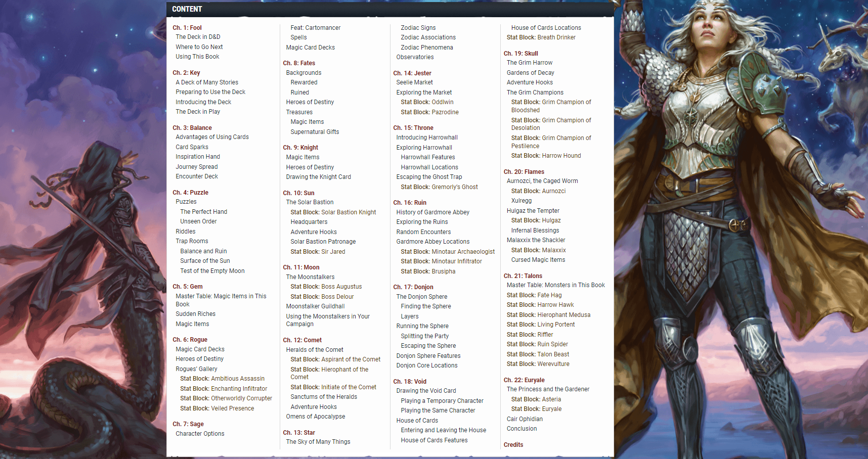The image size is (868, 459).
Task: Open Drawing the Knight Card
Action: click(x=318, y=177)
